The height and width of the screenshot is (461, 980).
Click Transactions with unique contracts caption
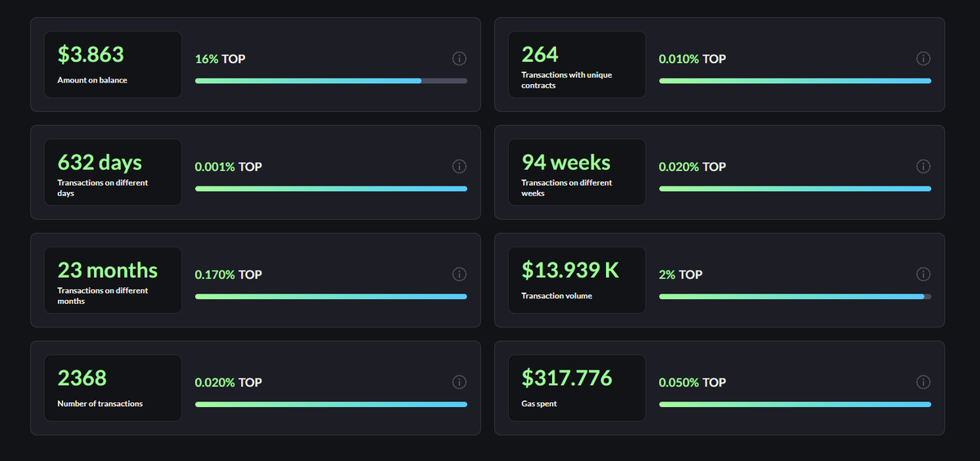click(x=567, y=80)
